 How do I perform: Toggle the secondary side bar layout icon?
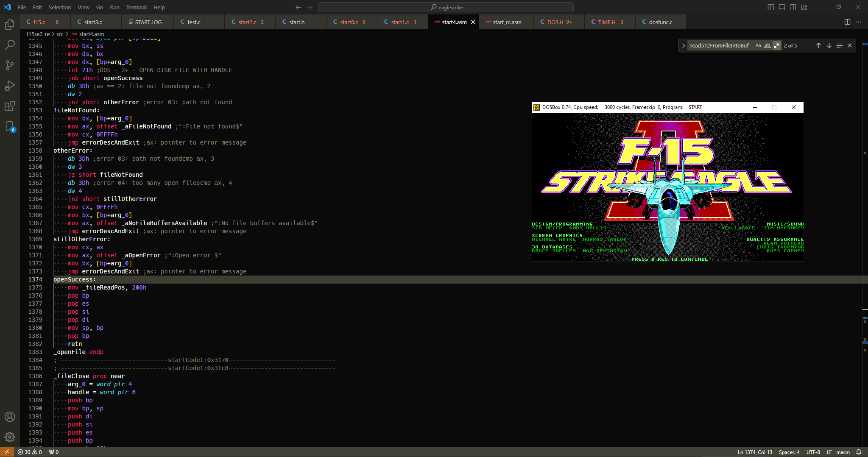(793, 7)
